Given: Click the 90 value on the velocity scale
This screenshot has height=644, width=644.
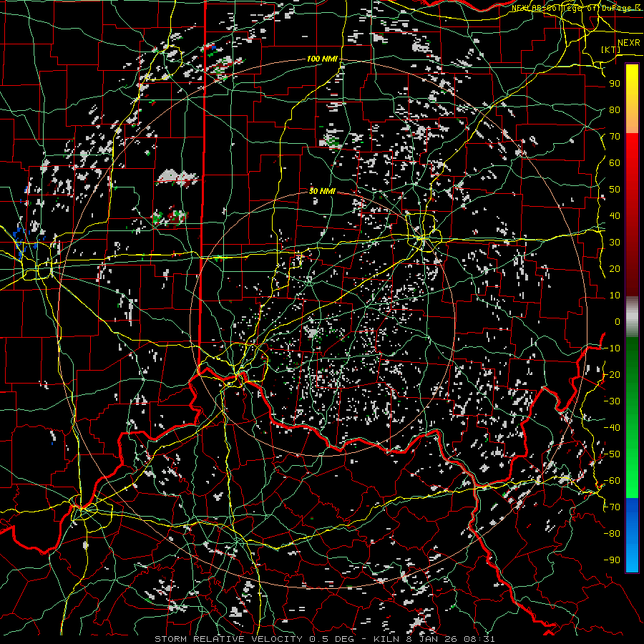Looking at the screenshot, I should (615, 84).
